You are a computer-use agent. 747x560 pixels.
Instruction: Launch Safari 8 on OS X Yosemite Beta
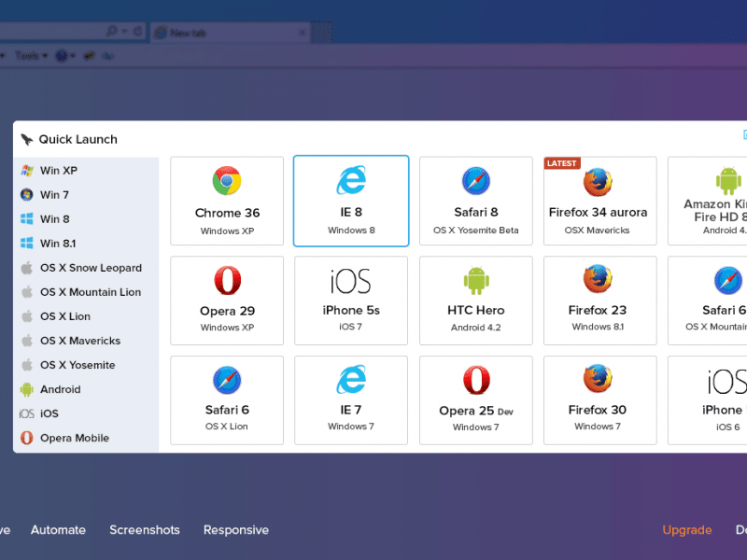click(x=476, y=201)
